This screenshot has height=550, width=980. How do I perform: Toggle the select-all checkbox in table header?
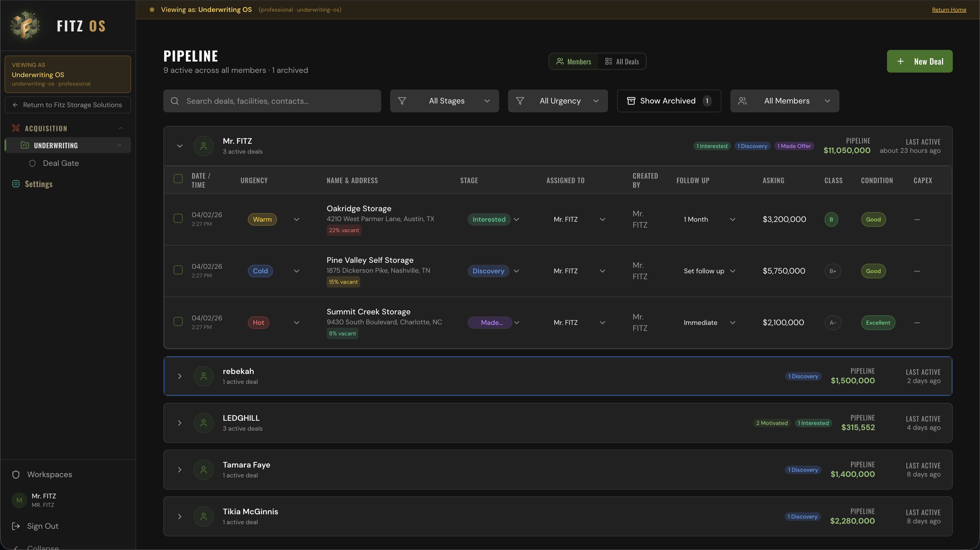click(x=178, y=179)
